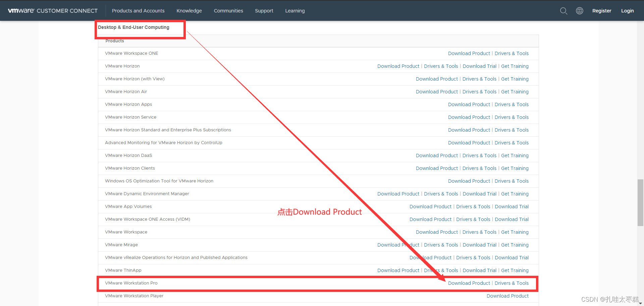Screen dimensions: 644x306
Task: Download Product for Dynamic Environment Manager
Action: (x=398, y=194)
